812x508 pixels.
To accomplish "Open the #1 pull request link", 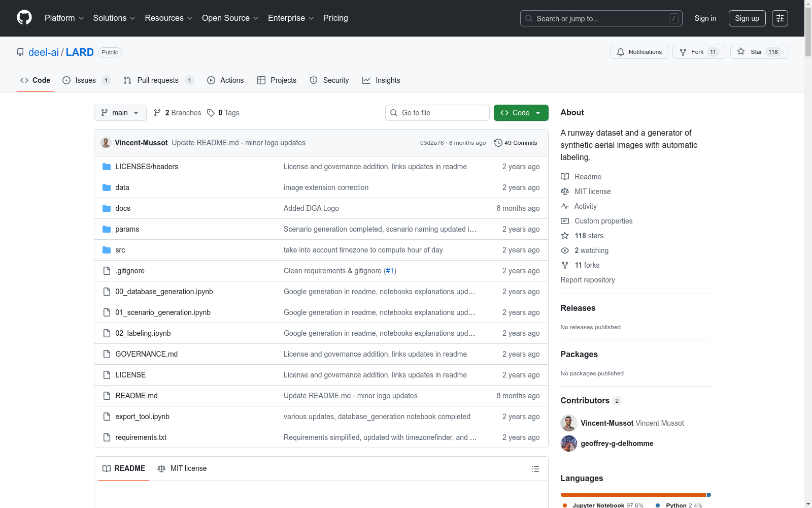I will point(390,271).
